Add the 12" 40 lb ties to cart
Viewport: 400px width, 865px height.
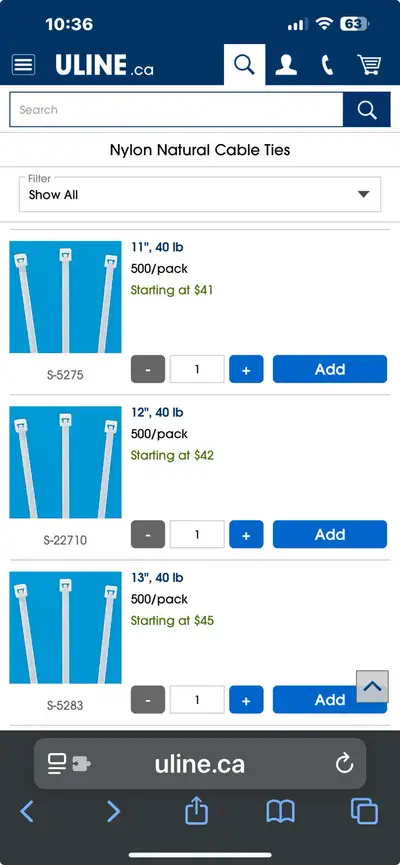click(330, 534)
